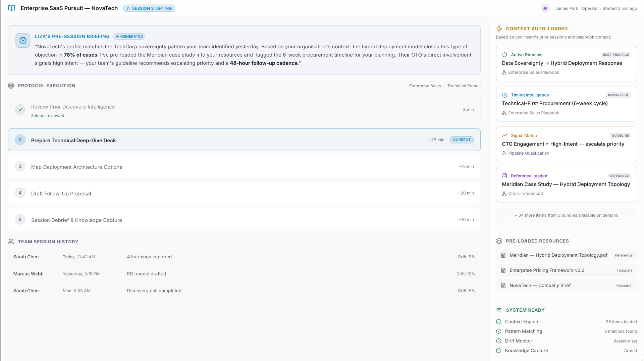The image size is (644, 361).
Task: Click the document icon next to Reference Loaded
Action: (504, 176)
